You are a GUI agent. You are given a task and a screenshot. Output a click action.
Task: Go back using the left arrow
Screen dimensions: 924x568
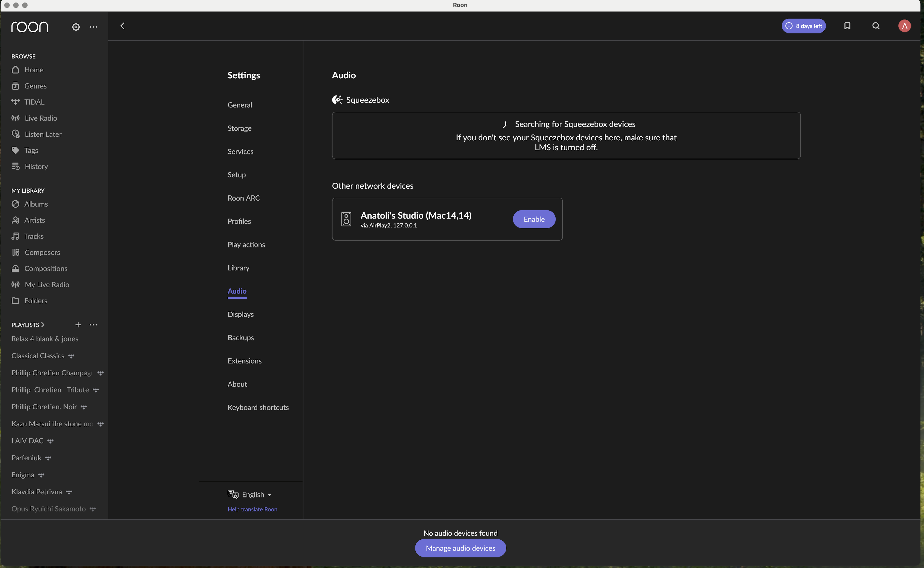[x=123, y=26]
